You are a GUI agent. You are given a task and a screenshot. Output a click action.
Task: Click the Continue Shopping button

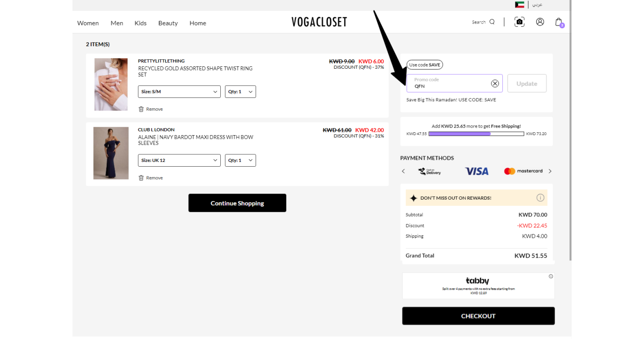(237, 203)
